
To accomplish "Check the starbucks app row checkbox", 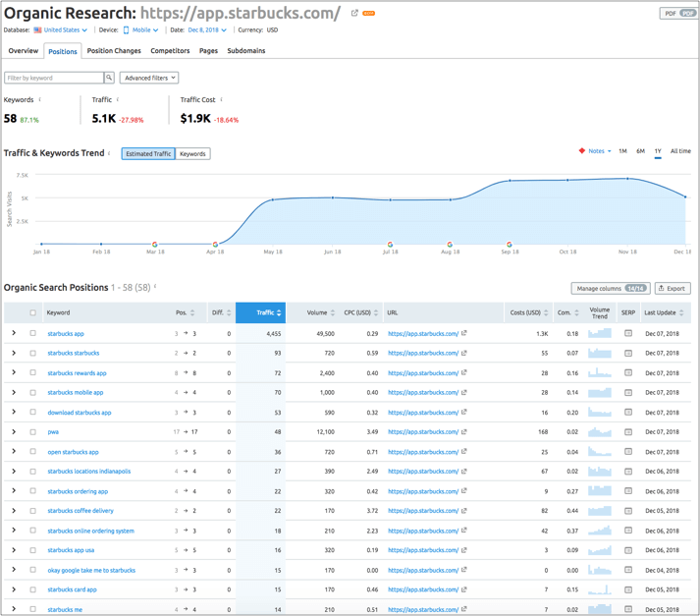I will pyautogui.click(x=33, y=333).
